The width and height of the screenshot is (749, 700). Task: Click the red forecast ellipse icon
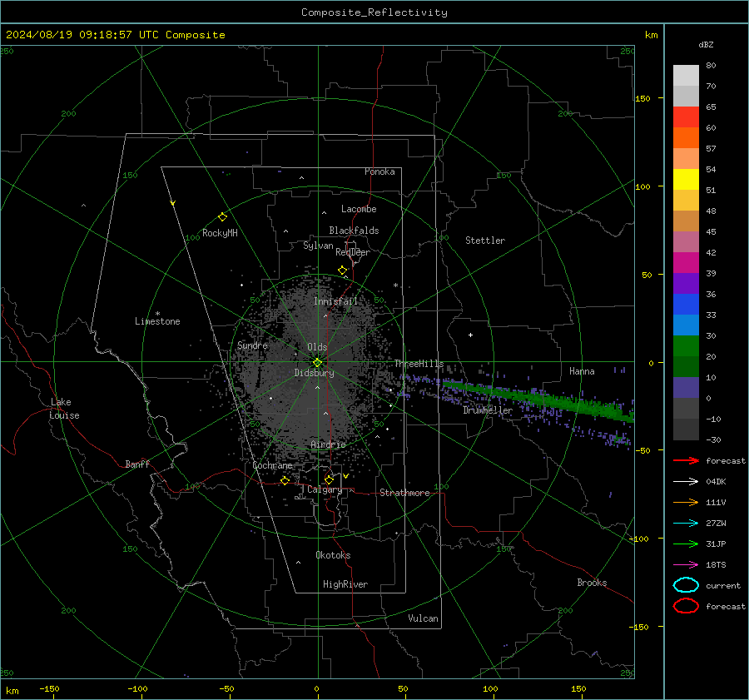[686, 606]
